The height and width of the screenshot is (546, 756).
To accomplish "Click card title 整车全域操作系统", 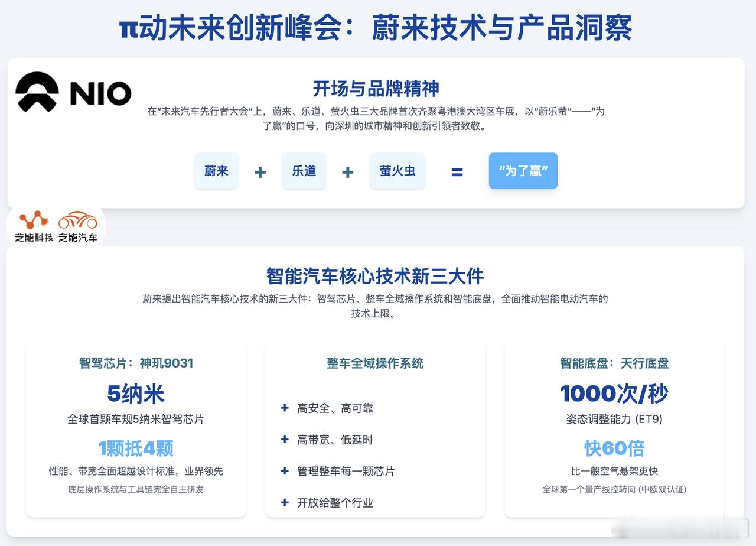I will pyautogui.click(x=375, y=363).
